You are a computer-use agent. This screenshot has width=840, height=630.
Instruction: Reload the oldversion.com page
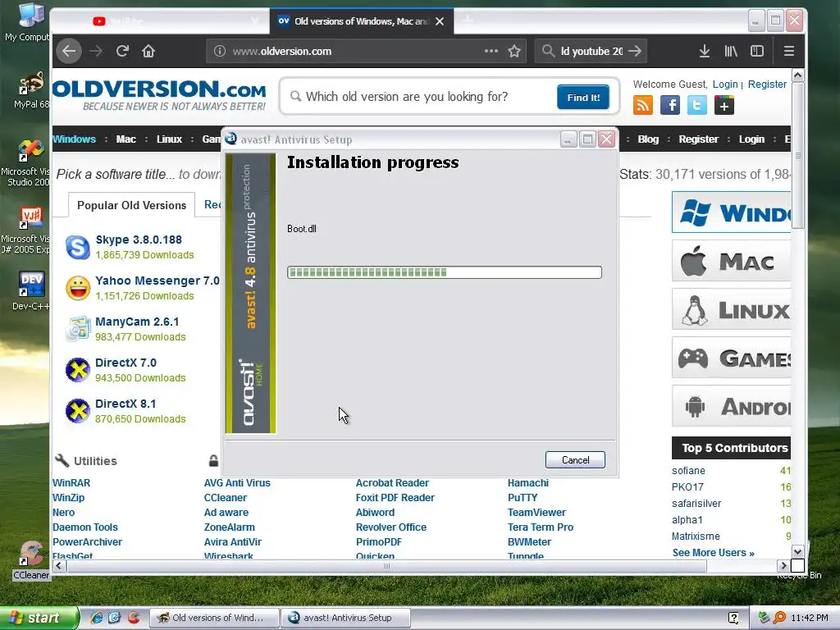click(x=123, y=51)
